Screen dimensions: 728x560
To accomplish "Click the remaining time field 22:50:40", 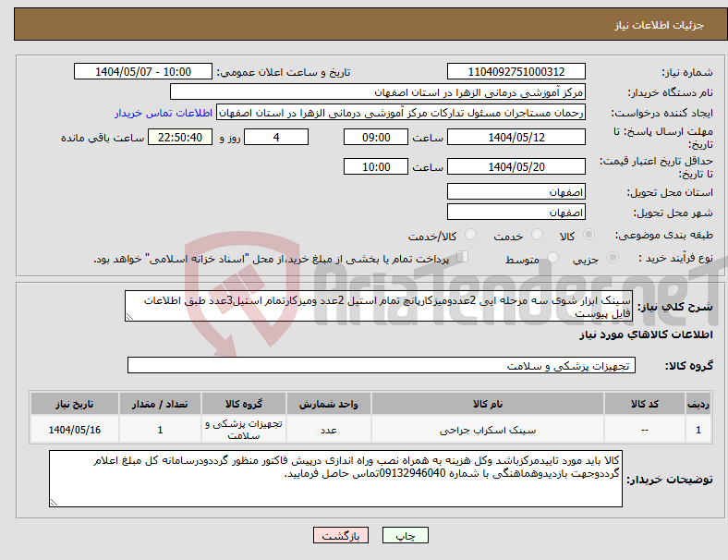I will click(180, 138).
